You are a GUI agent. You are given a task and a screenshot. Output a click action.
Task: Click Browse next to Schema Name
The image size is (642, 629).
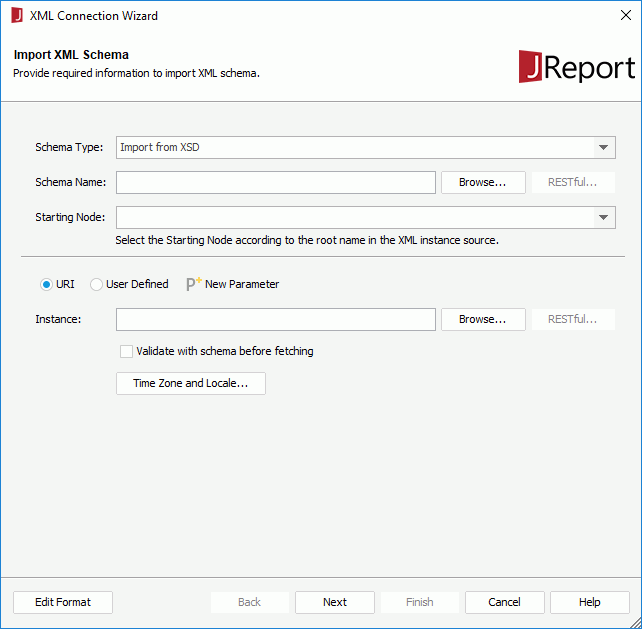[483, 182]
